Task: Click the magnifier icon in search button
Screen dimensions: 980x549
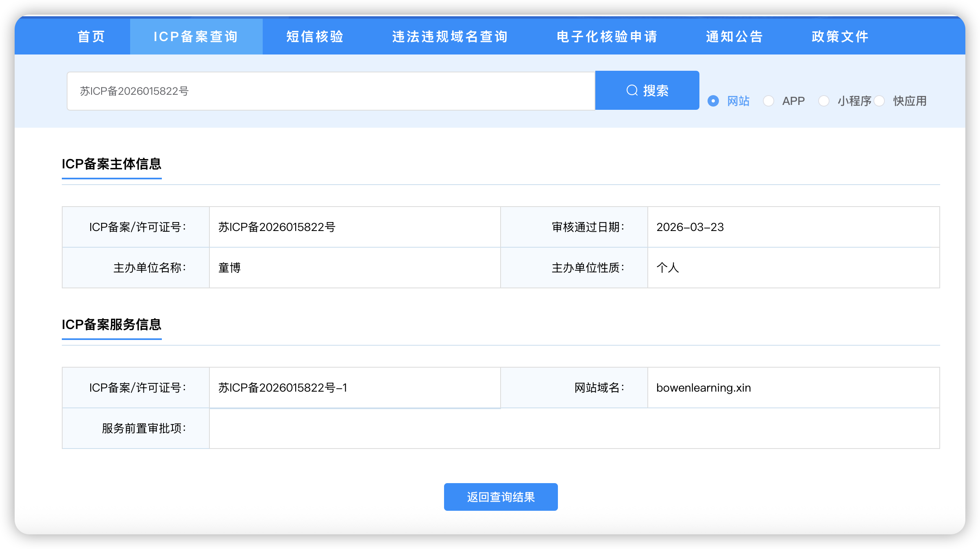Action: tap(632, 90)
